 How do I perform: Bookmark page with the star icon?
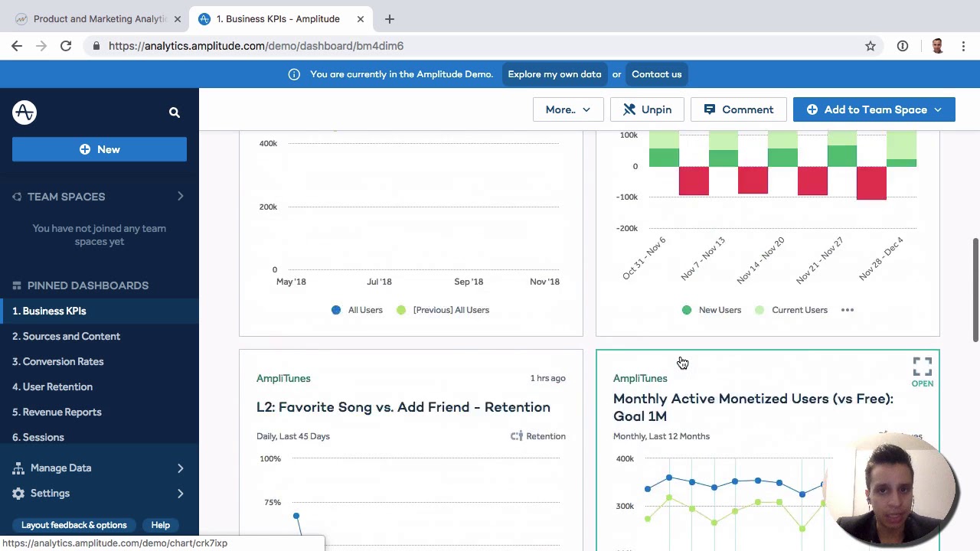871,46
